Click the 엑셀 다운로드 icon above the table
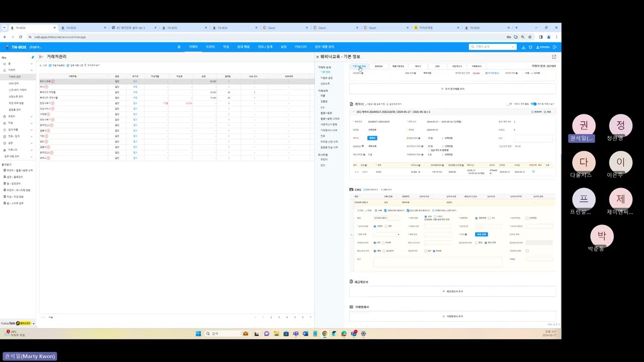Screen dimensions: 644x362 pyautogui.click(x=51, y=65)
